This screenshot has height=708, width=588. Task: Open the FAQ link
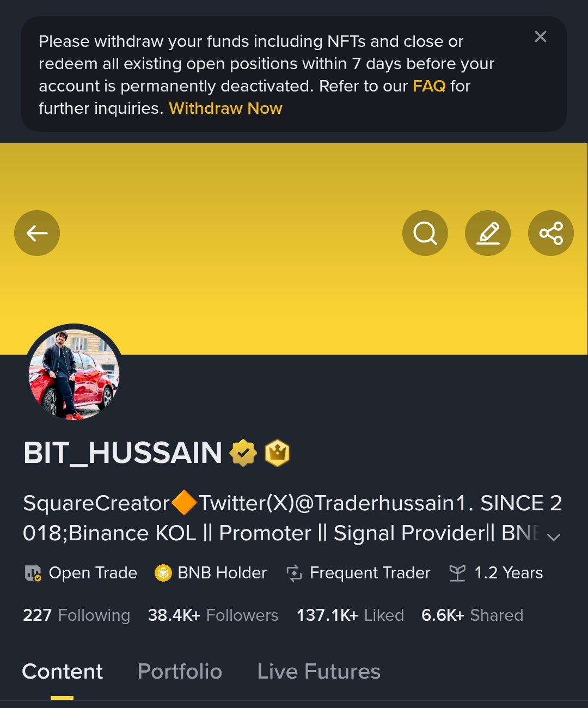[x=429, y=86]
